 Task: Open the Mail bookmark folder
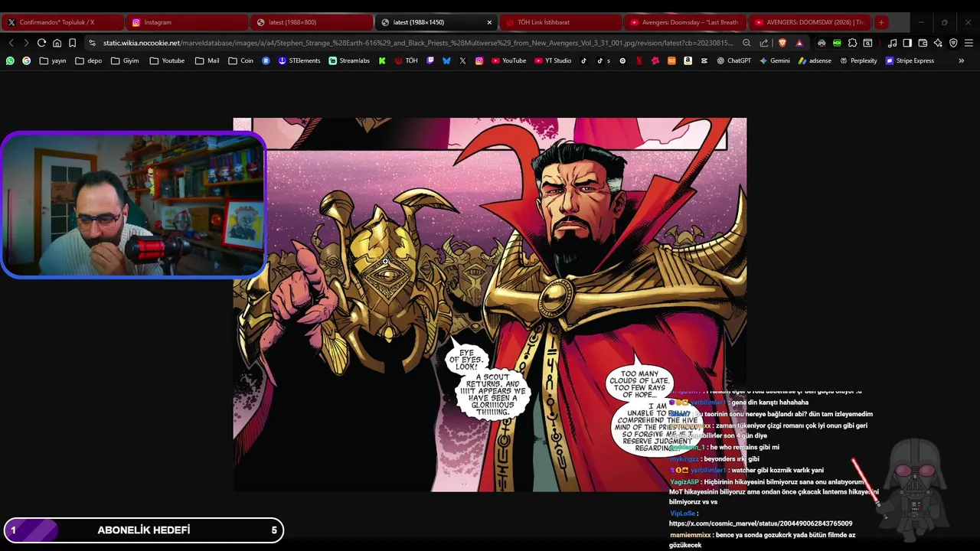(x=207, y=60)
